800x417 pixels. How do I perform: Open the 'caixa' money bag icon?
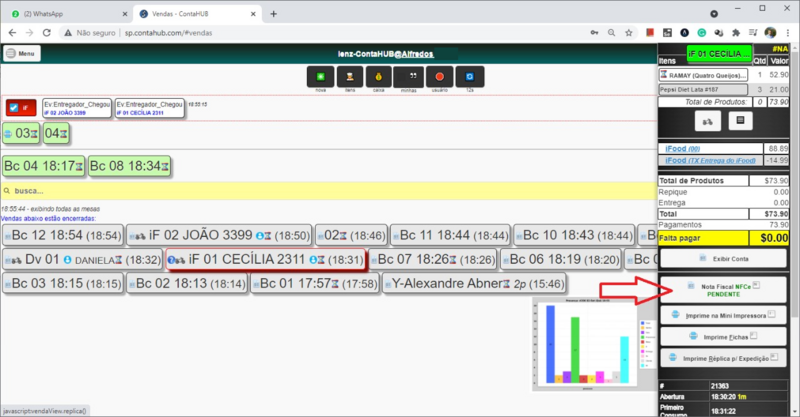coord(379,77)
